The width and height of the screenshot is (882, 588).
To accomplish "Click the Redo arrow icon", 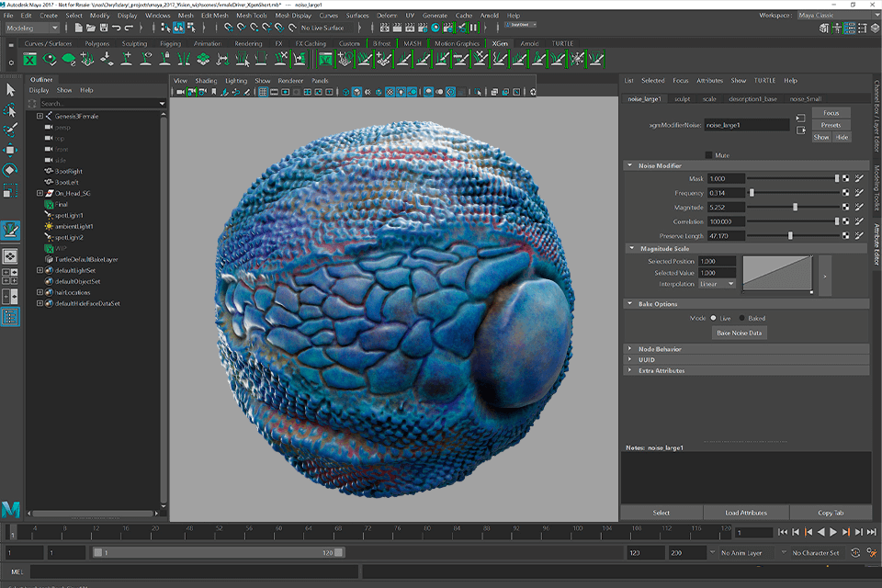I will (x=129, y=28).
